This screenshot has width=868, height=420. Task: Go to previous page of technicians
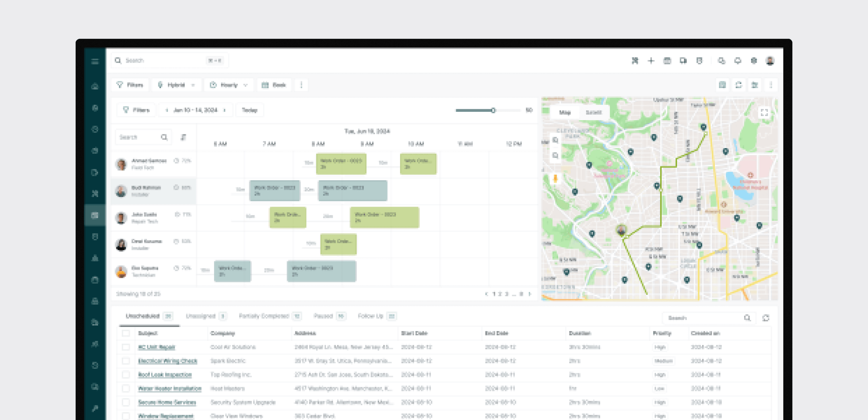click(486, 294)
